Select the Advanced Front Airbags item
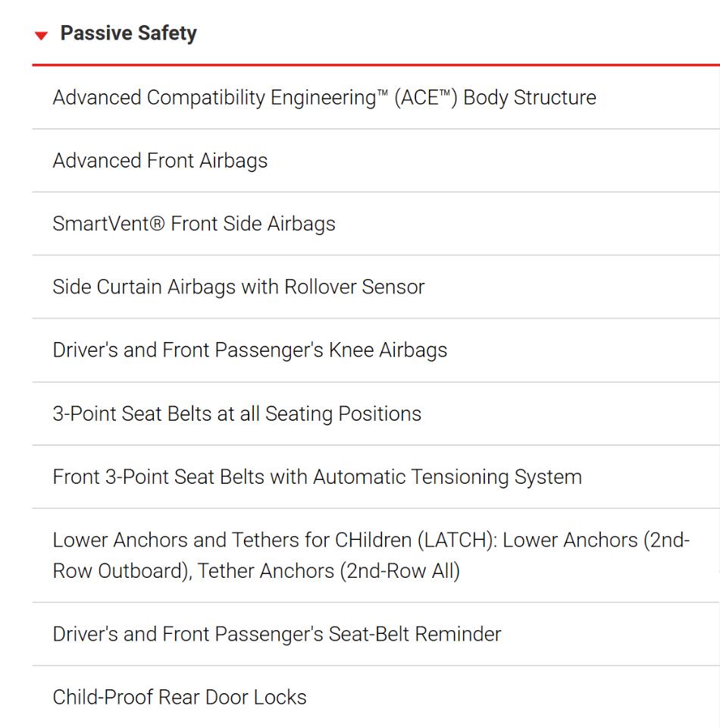The width and height of the screenshot is (720, 728). (376, 161)
